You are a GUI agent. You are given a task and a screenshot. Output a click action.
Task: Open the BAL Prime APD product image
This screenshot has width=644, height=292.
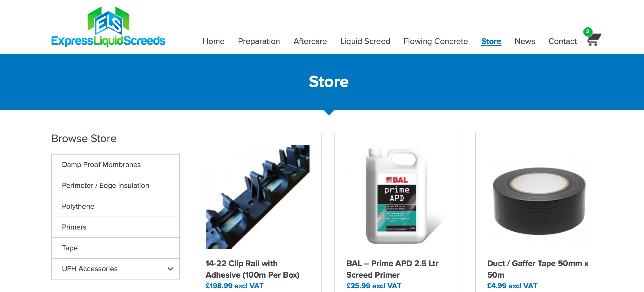pos(398,197)
